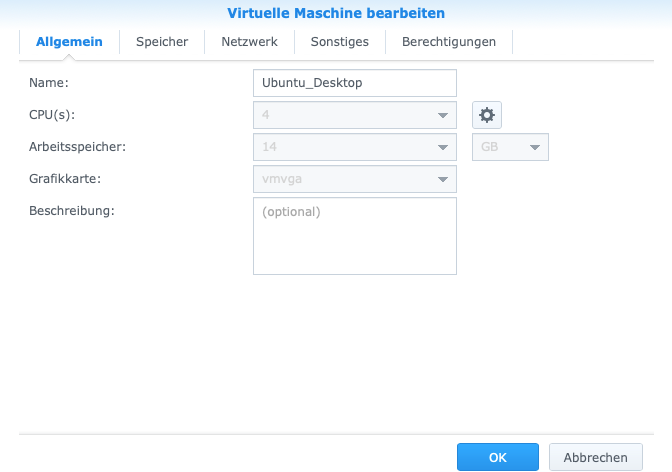Click the "Grafikkarte:" label text
The width and height of the screenshot is (672, 472).
coord(66,179)
